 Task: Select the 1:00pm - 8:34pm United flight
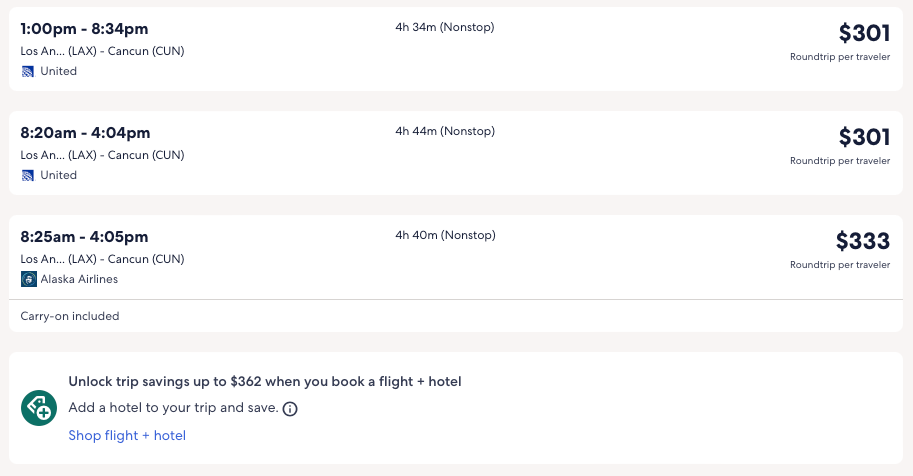[x=84, y=28]
